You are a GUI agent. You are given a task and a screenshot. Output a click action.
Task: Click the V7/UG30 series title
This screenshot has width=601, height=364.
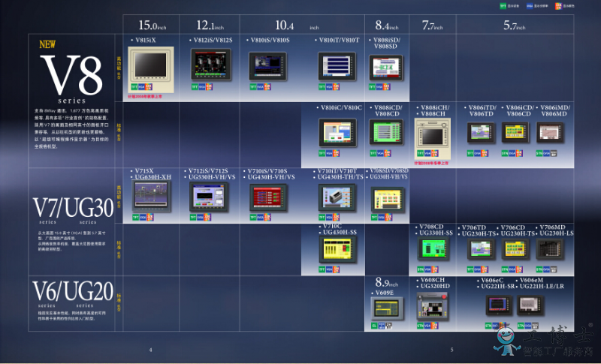pyautogui.click(x=73, y=208)
